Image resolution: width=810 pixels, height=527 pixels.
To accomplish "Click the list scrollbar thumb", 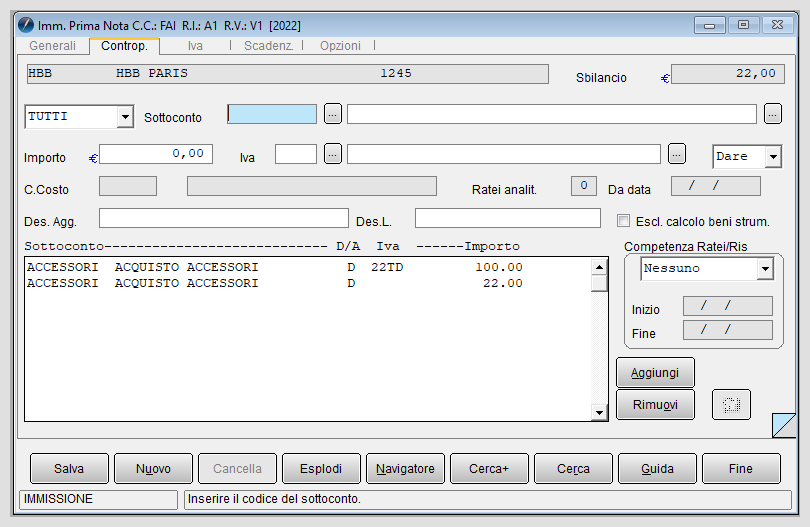I will [x=599, y=284].
